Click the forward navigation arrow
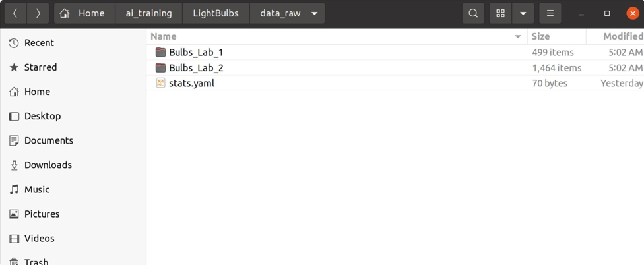The image size is (644, 265). pyautogui.click(x=38, y=13)
